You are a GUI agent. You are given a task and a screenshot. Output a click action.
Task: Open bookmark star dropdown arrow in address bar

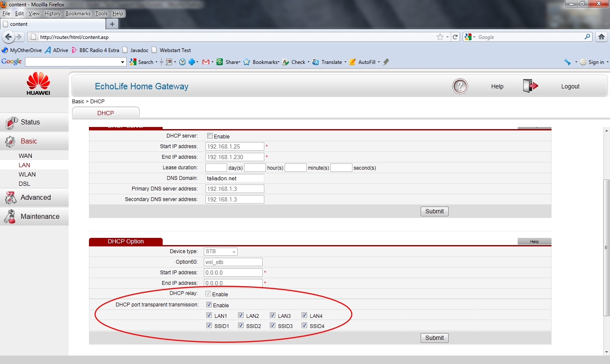click(x=447, y=37)
